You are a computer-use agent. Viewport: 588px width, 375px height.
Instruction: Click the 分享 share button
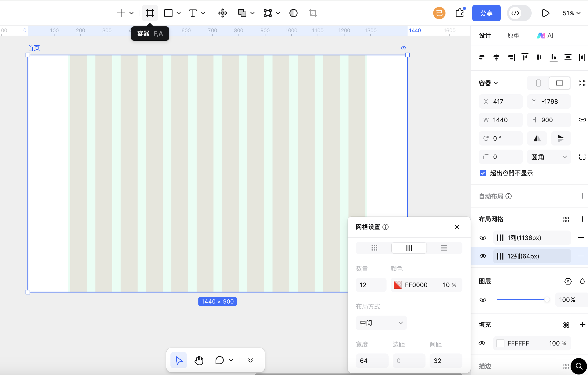[486, 13]
